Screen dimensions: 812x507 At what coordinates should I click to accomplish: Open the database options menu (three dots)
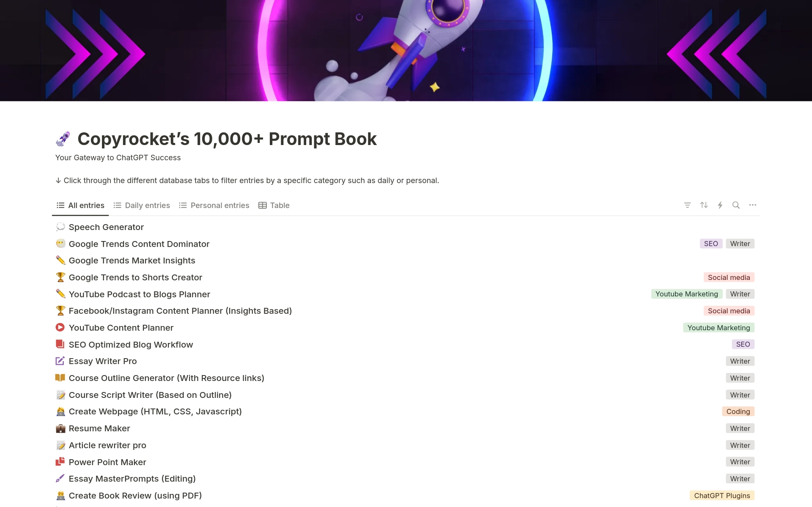point(752,205)
